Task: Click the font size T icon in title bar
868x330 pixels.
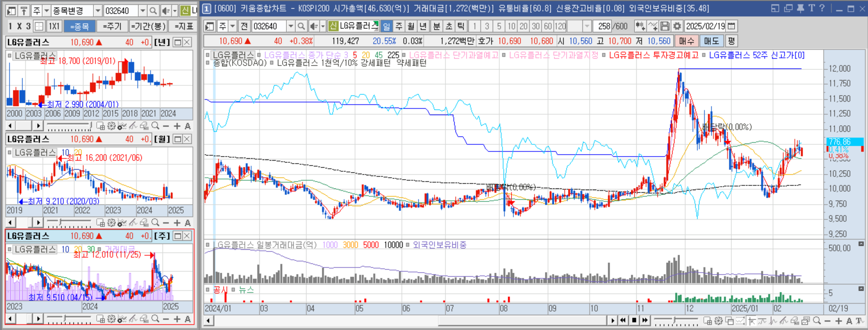Action: point(811,8)
